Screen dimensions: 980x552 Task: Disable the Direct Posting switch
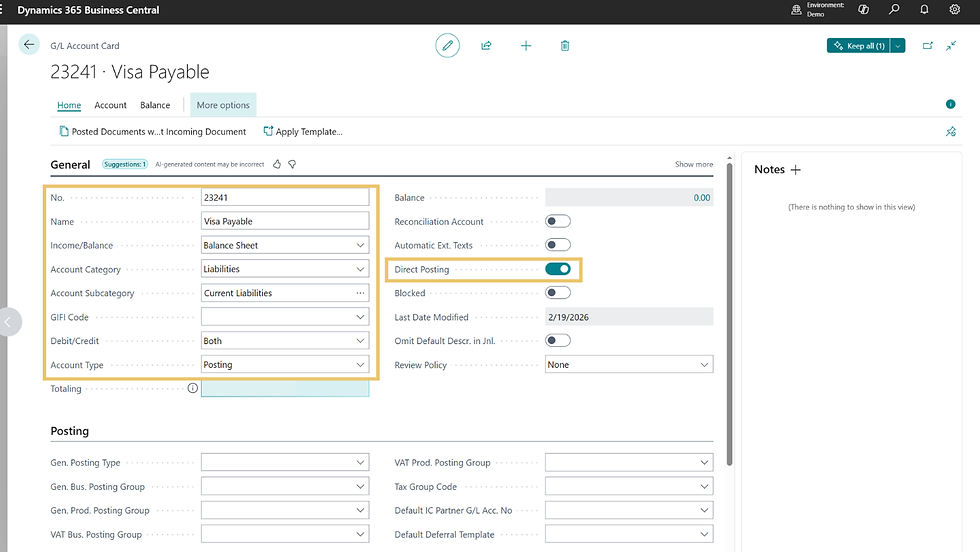tap(558, 269)
